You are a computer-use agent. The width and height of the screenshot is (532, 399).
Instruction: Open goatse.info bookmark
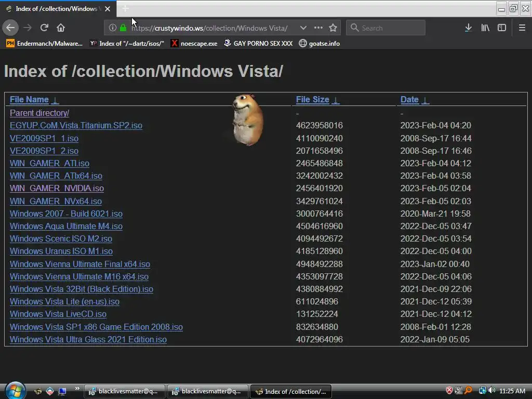320,44
